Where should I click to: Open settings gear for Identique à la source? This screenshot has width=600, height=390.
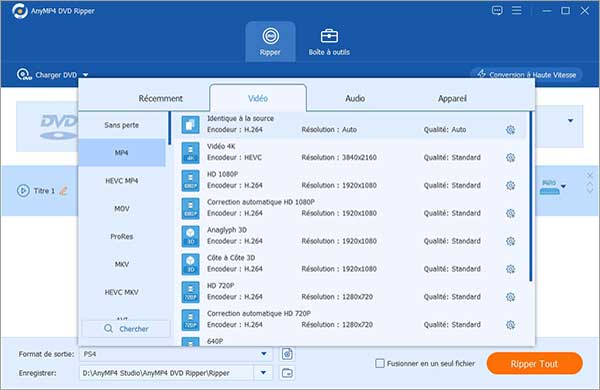(x=510, y=130)
